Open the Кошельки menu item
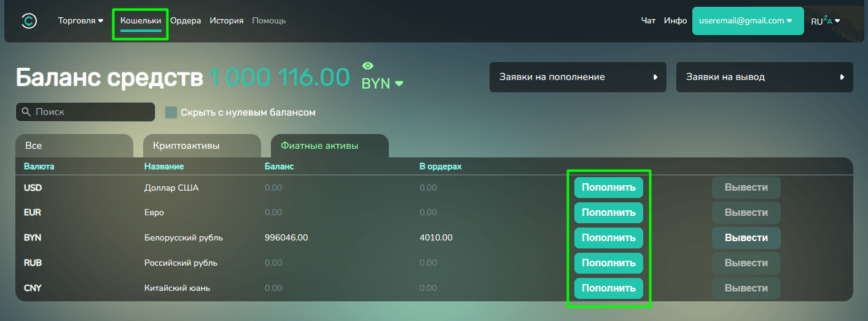868x321 pixels. pyautogui.click(x=141, y=21)
